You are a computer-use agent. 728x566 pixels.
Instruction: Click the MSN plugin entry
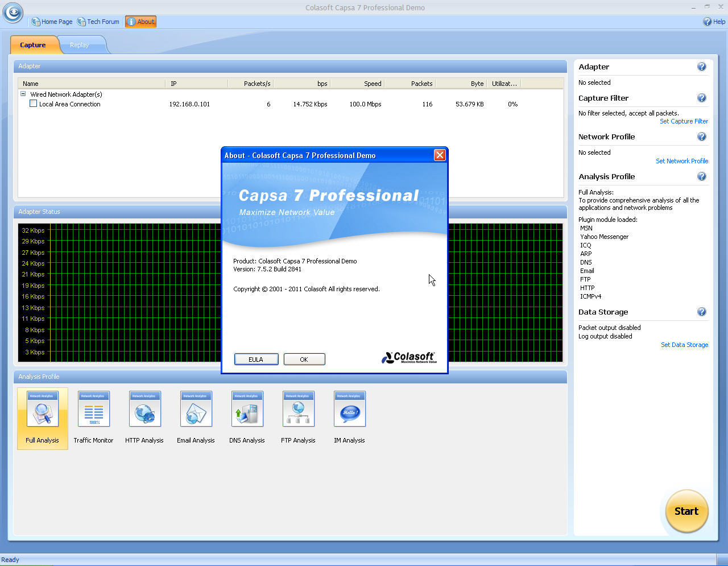tap(586, 228)
